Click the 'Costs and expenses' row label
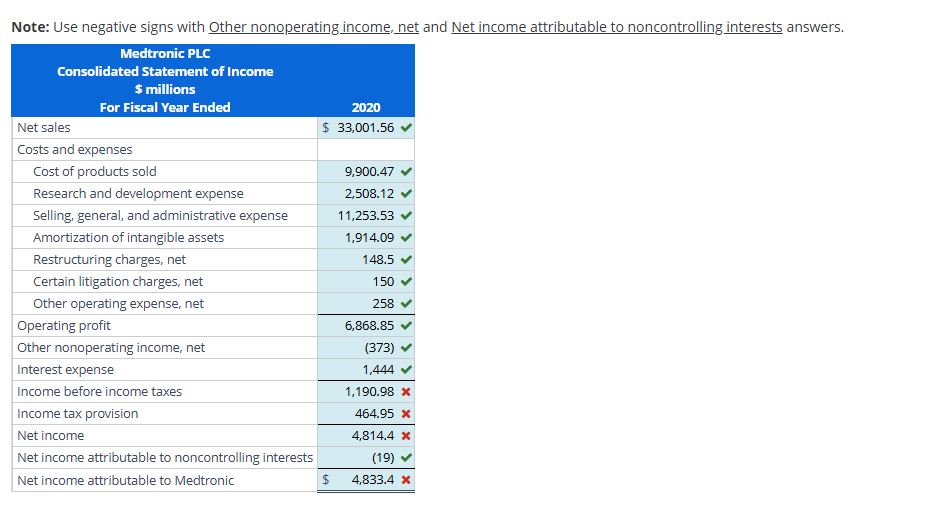Viewport: 950px width, 506px height. (x=75, y=150)
